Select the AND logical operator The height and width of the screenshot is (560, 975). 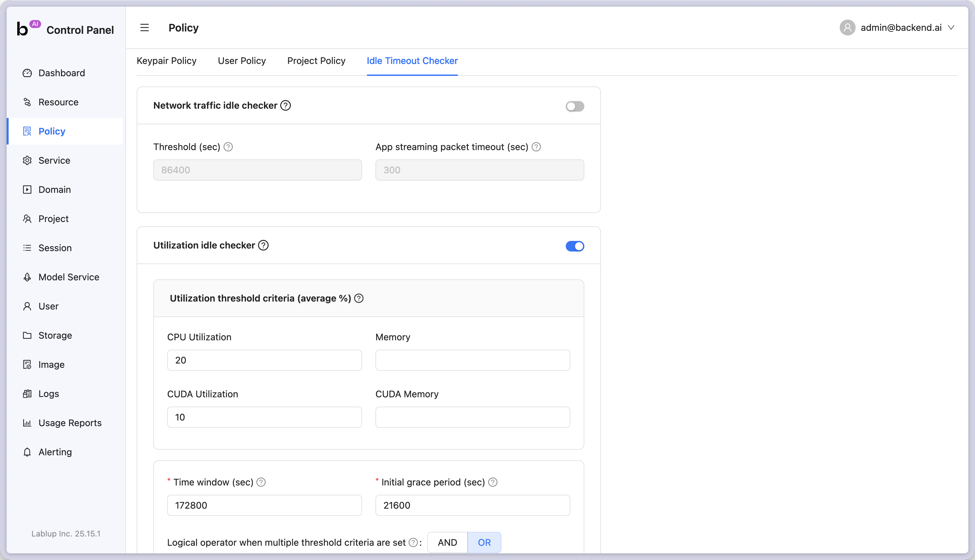coord(447,542)
